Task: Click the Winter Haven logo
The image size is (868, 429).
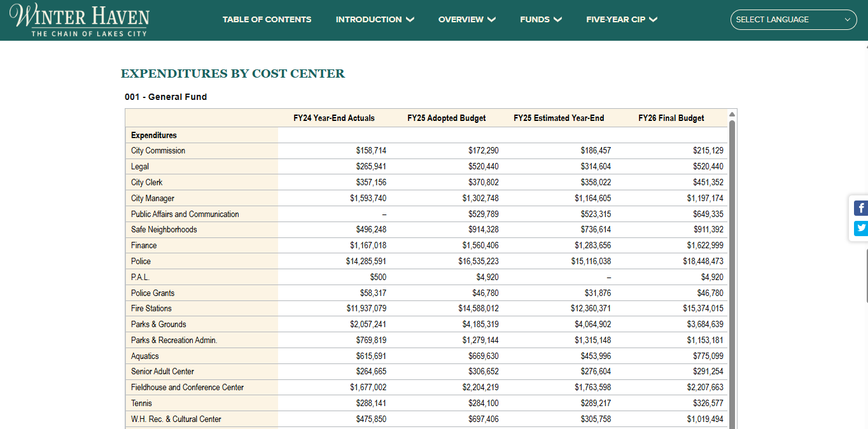Action: pyautogui.click(x=80, y=20)
